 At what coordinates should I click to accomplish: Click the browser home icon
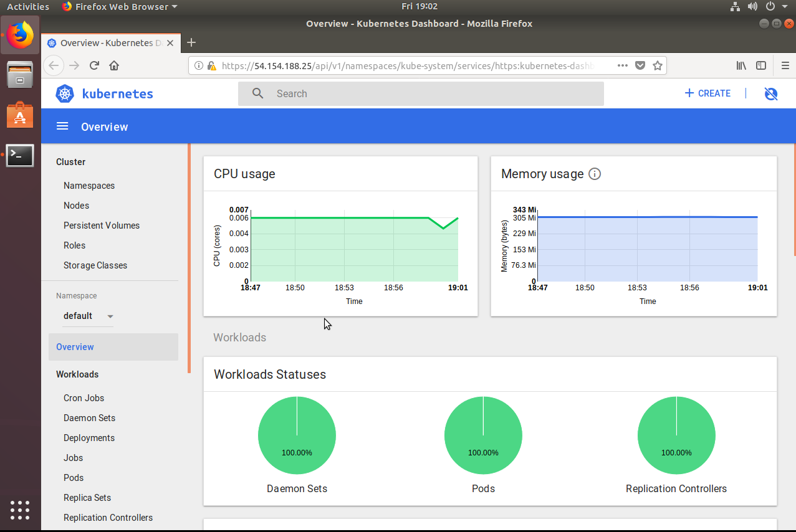114,65
